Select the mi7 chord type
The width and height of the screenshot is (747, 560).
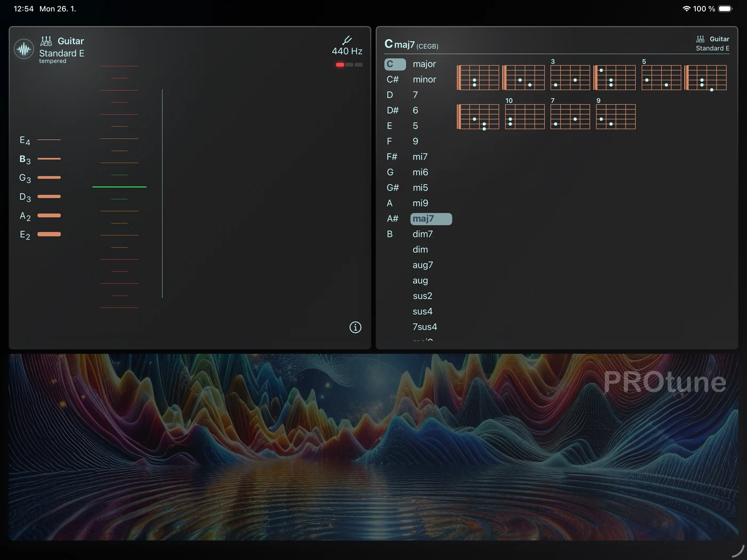(420, 157)
